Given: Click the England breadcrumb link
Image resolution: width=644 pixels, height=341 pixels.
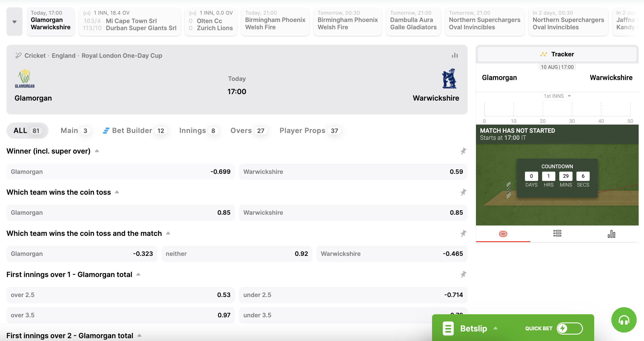Looking at the screenshot, I should (64, 56).
